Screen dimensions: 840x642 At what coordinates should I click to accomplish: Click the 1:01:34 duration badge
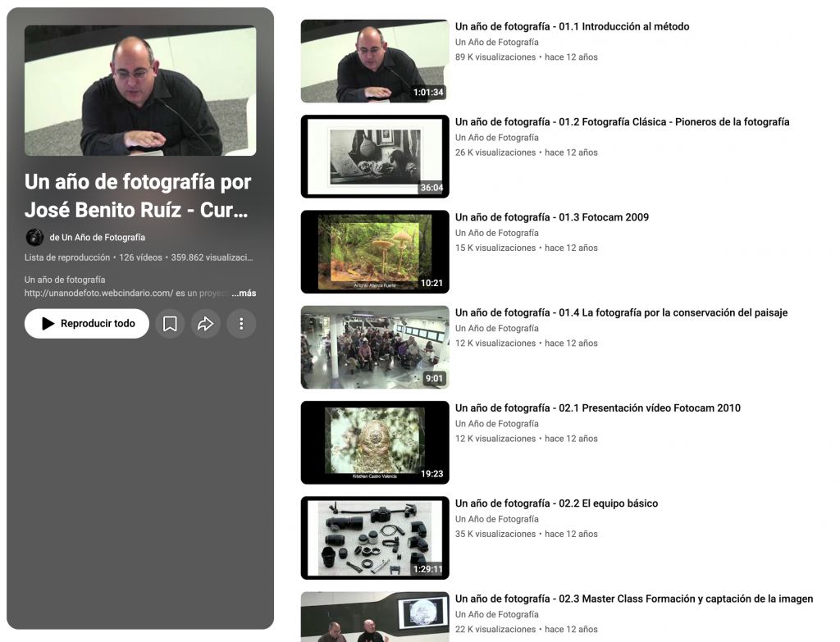tap(428, 92)
